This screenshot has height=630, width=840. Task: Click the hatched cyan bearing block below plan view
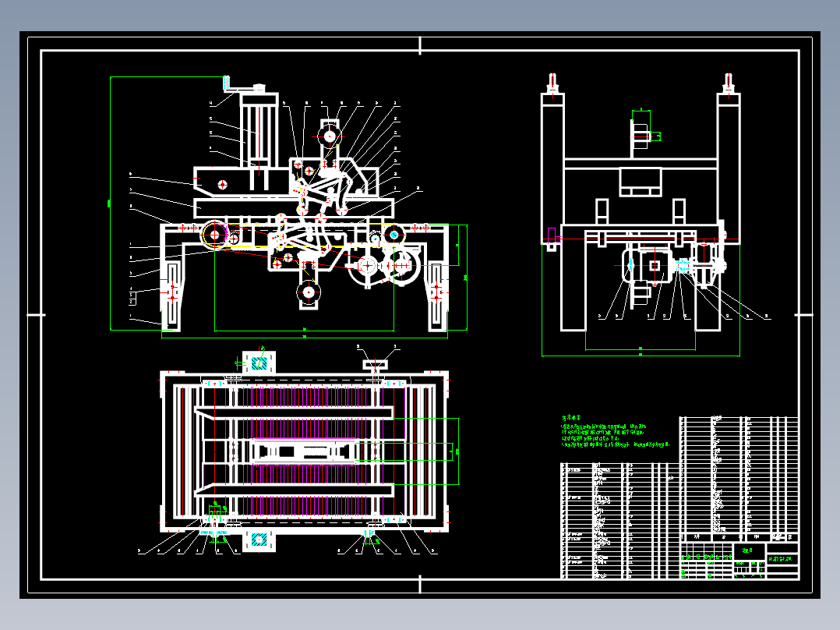coord(259,540)
